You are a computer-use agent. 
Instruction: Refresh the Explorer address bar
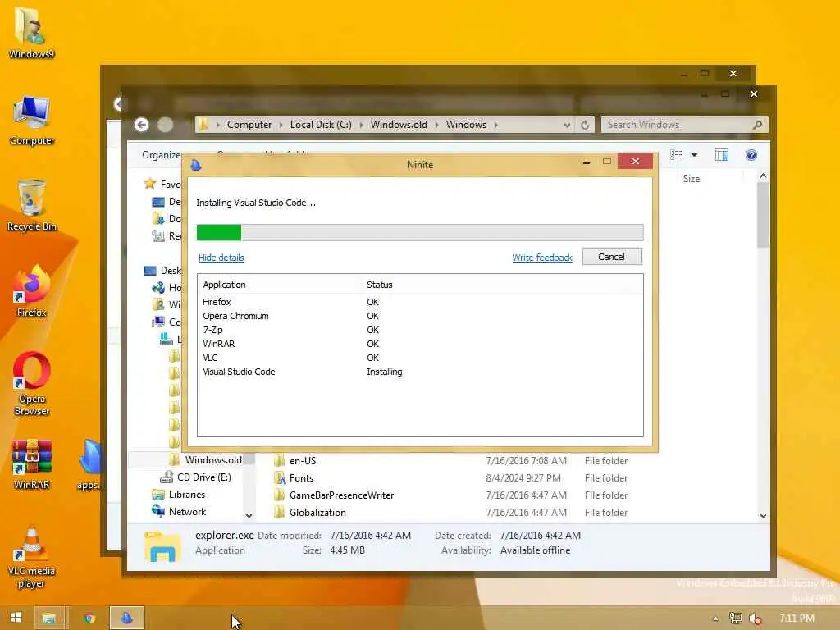[585, 125]
